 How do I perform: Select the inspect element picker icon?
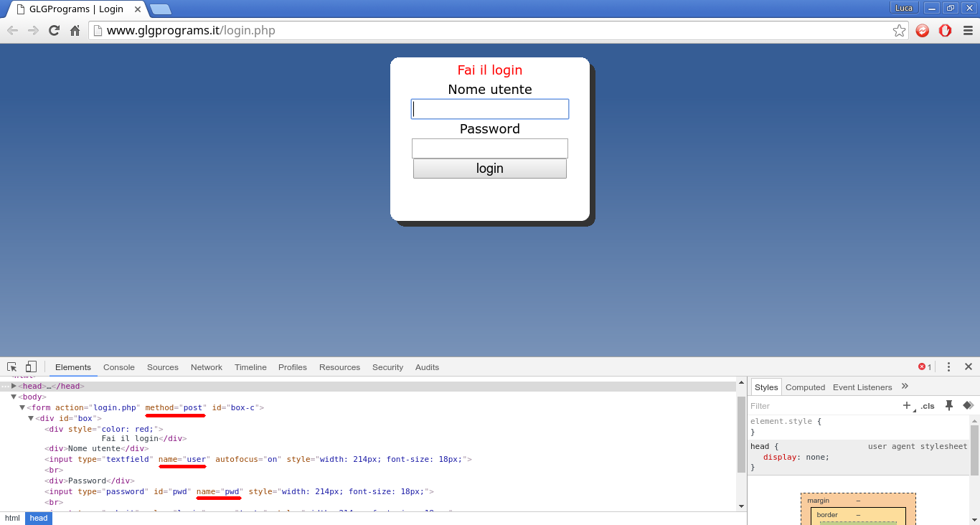(x=11, y=366)
